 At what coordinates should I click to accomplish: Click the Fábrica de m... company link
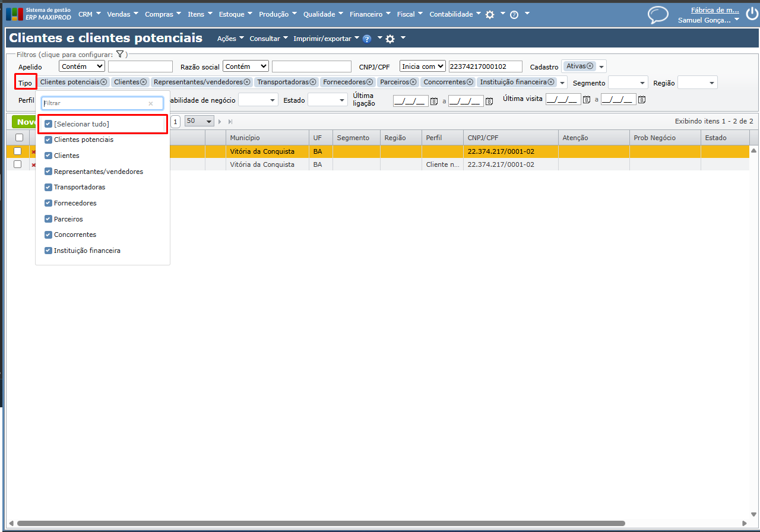click(715, 9)
